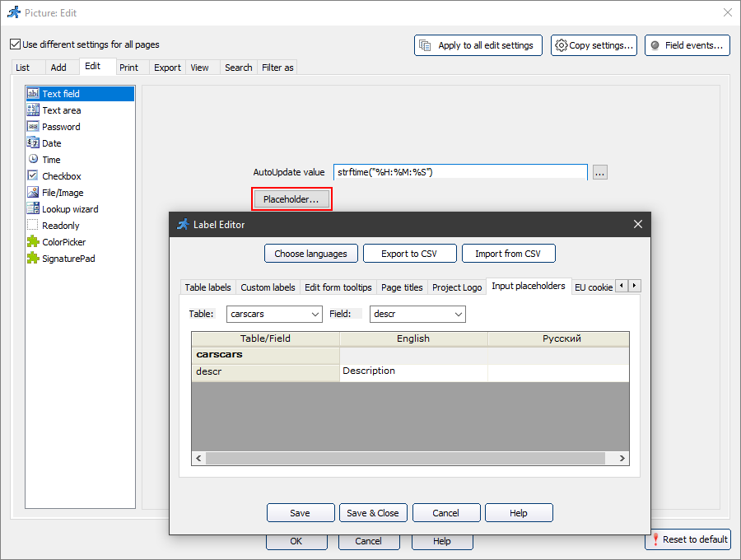Open the Table dropdown showing carscars
Screen dimensions: 741x560
tap(274, 314)
